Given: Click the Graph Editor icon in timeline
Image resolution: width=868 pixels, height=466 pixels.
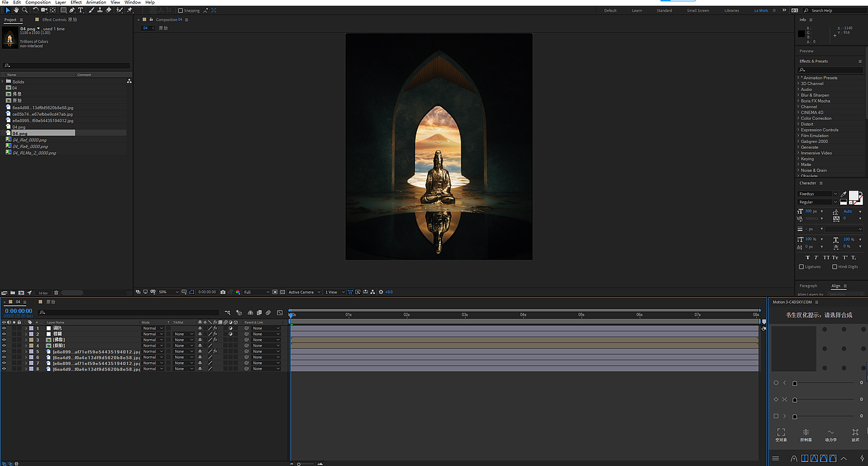Looking at the screenshot, I should pyautogui.click(x=279, y=313).
